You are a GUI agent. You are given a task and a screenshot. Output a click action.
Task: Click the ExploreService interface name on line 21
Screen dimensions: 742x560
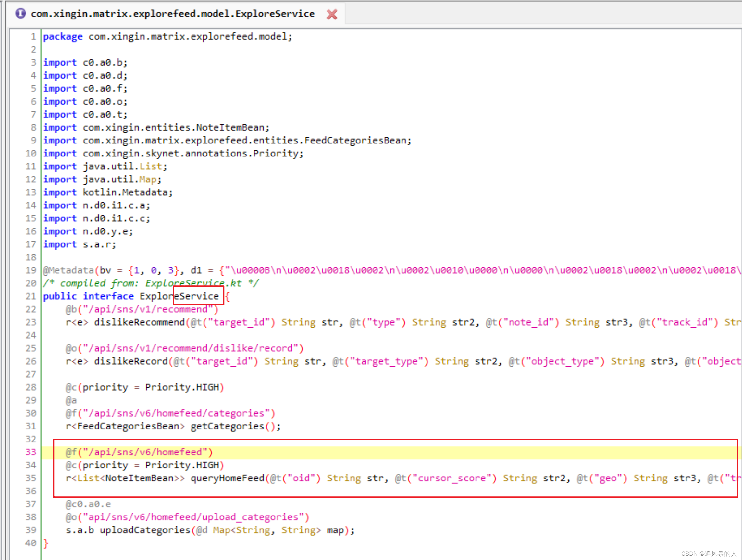(x=179, y=296)
